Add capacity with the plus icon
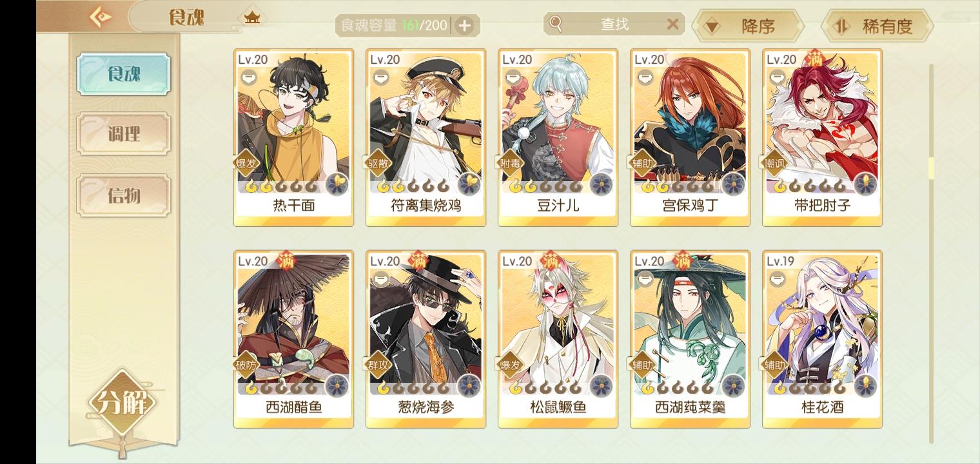Screen dimensions: 980x464 pyautogui.click(x=464, y=26)
